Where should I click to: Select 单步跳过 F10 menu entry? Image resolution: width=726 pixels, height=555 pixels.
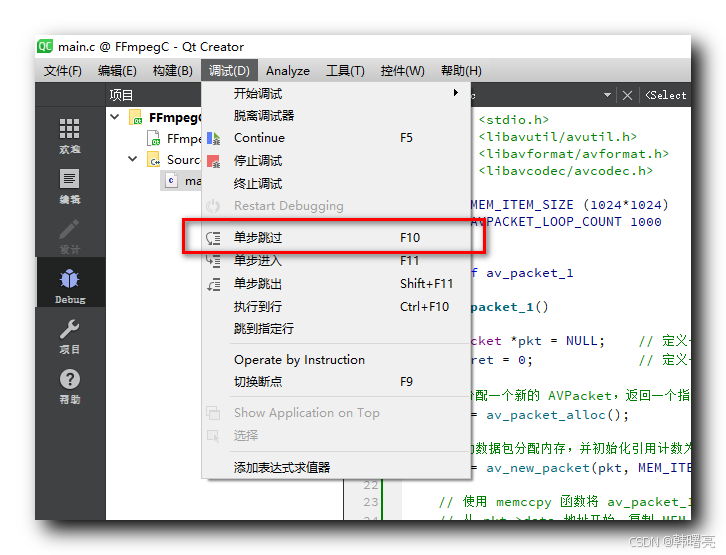[336, 238]
